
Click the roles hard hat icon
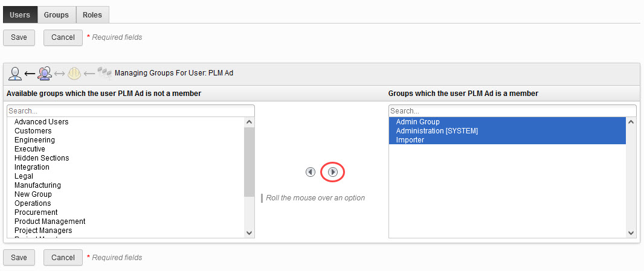click(74, 74)
